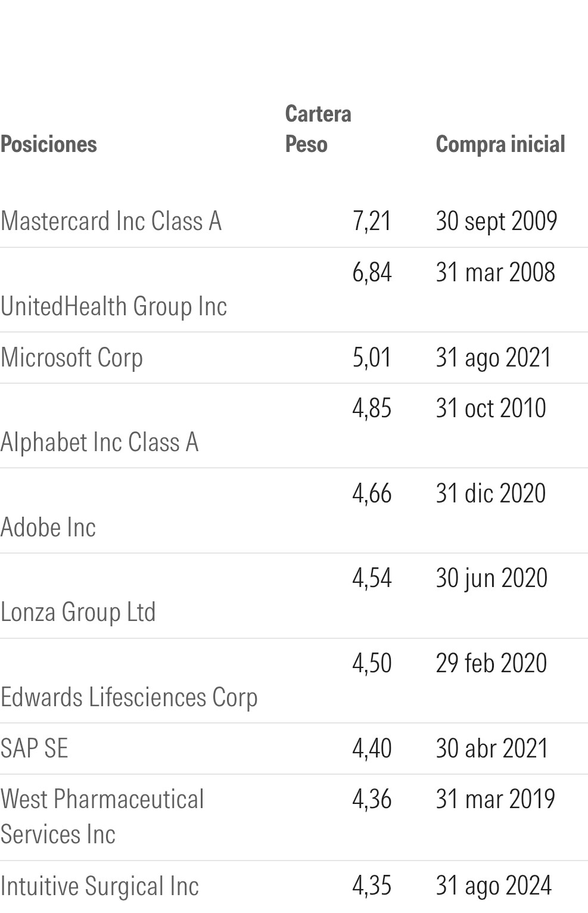Open Alphabet Inc Class A holding
The image size is (588, 913).
(99, 442)
